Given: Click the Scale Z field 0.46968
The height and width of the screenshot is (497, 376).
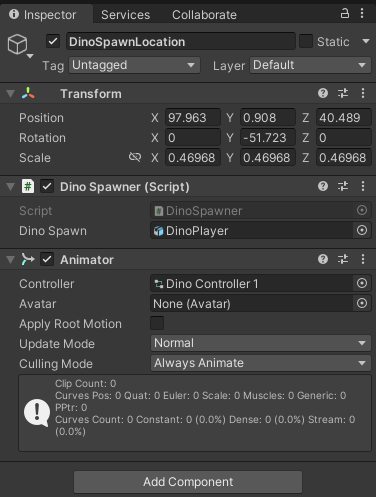Looking at the screenshot, I should tap(344, 157).
